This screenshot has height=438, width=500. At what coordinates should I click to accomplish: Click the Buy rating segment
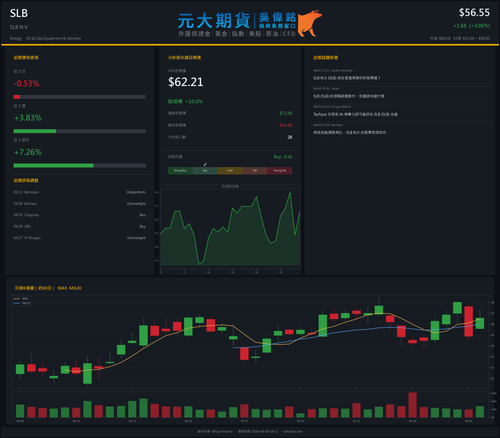(x=205, y=171)
